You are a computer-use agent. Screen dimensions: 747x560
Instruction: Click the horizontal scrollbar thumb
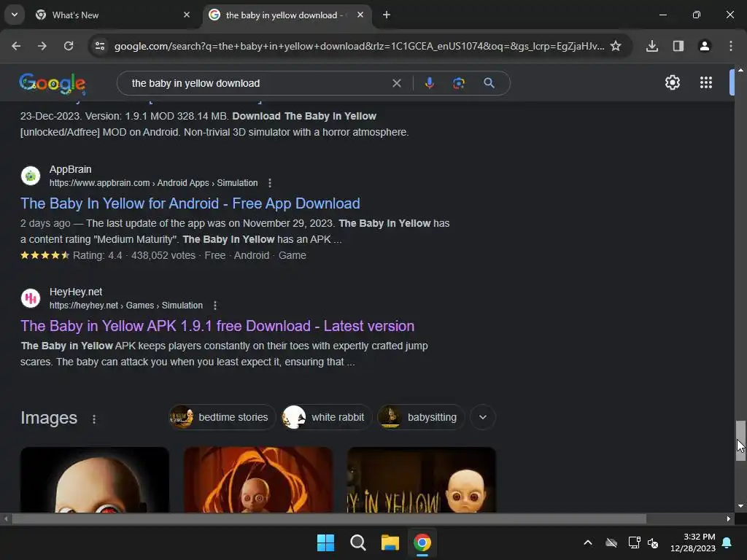329,519
